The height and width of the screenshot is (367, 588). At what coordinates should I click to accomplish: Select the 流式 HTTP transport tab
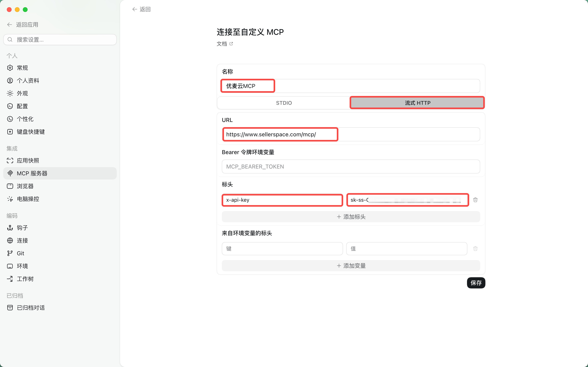coord(417,103)
